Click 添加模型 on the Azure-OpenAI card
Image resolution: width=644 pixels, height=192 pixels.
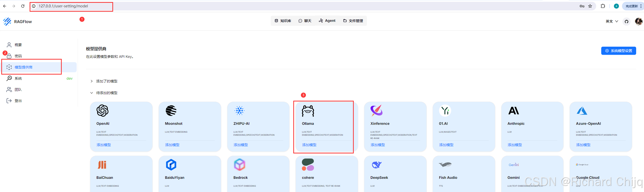click(583, 145)
